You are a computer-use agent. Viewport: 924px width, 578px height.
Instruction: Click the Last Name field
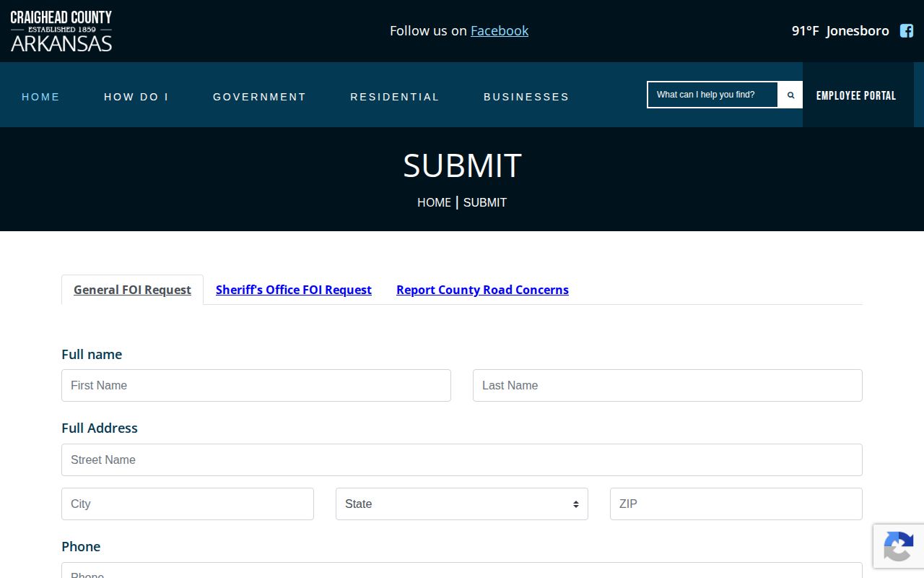[668, 385]
